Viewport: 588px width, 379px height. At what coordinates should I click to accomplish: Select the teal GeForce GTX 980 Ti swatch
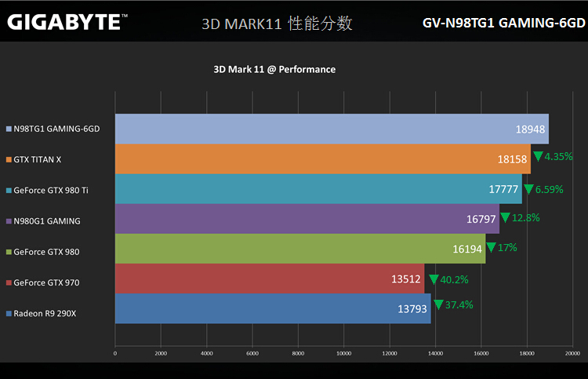point(9,190)
